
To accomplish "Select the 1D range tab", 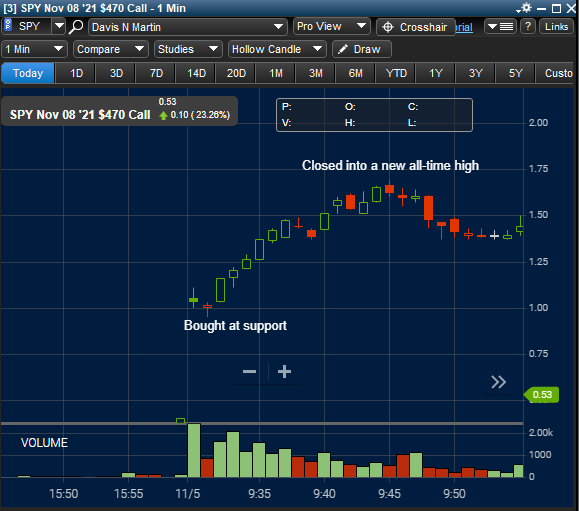I will click(x=76, y=73).
